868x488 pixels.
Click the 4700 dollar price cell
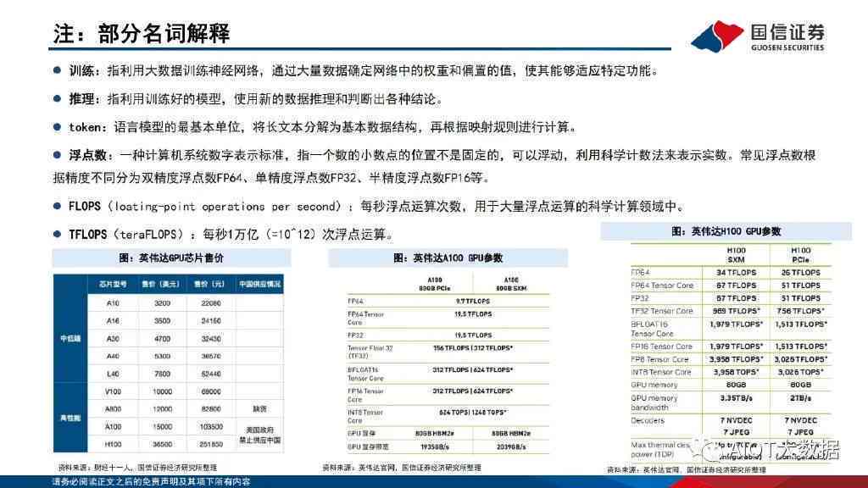pos(162,339)
